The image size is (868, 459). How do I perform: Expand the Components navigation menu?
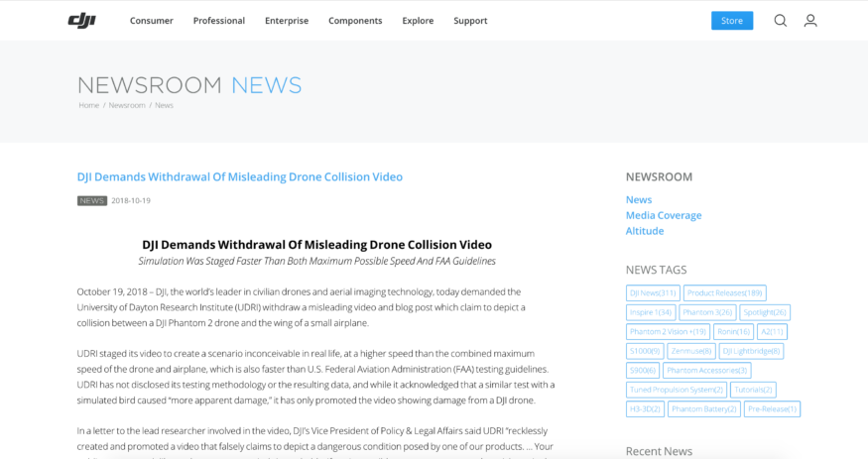355,21
